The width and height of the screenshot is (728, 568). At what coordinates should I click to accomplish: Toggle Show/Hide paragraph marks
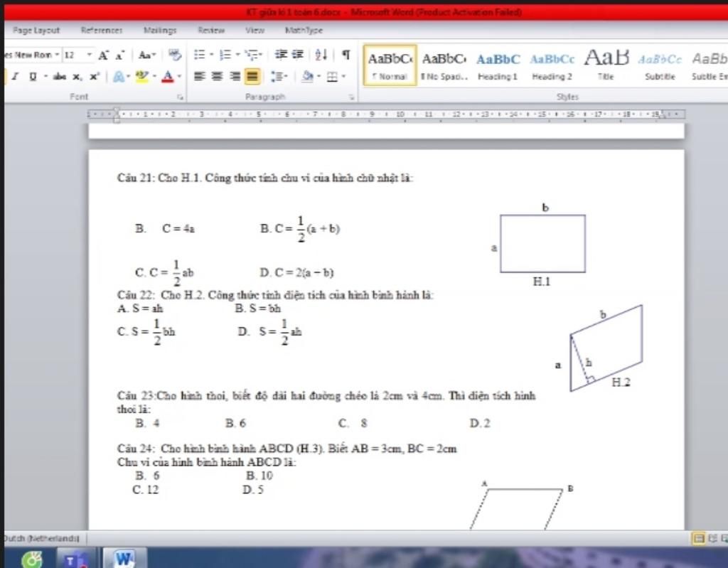[346, 55]
